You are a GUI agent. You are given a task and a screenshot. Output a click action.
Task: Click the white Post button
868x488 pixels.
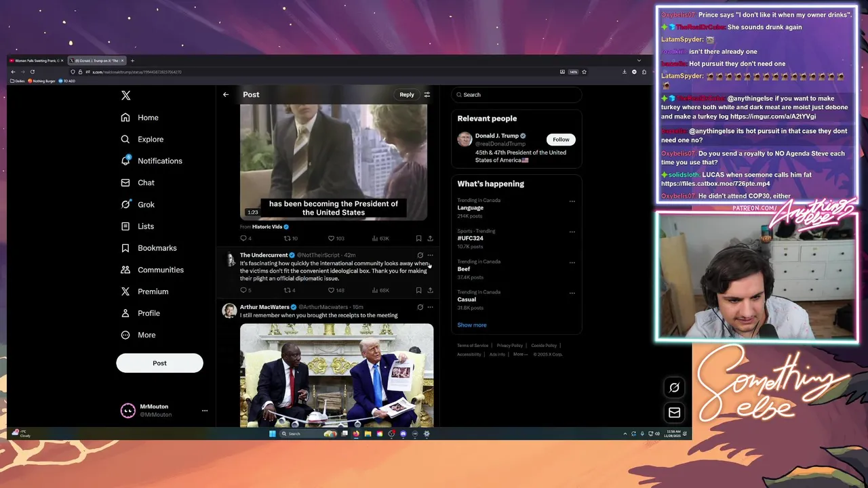pyautogui.click(x=159, y=363)
